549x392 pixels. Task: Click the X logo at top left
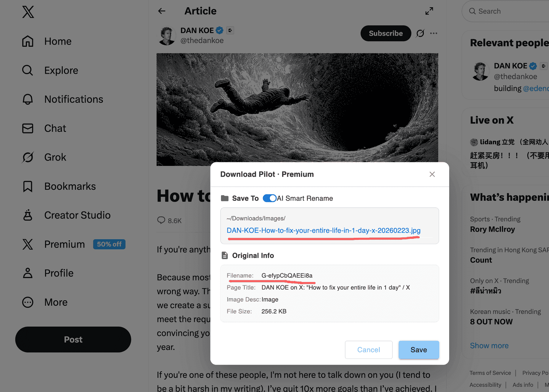pyautogui.click(x=28, y=12)
